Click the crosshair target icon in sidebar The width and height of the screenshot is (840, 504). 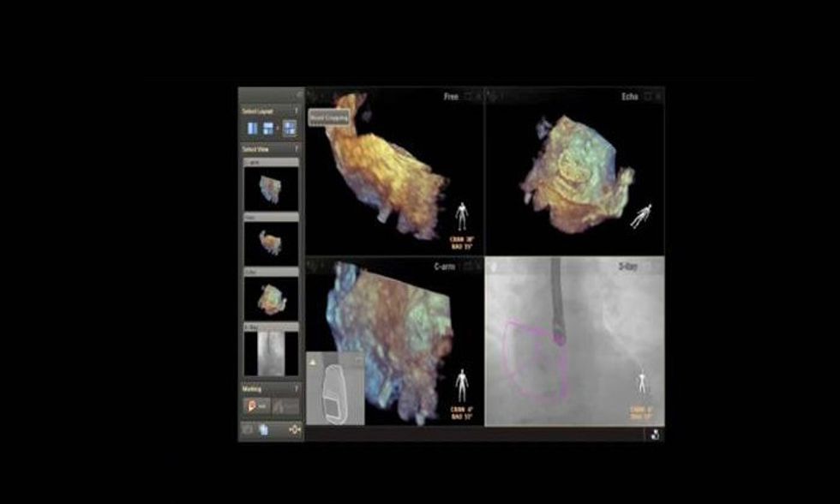294,429
